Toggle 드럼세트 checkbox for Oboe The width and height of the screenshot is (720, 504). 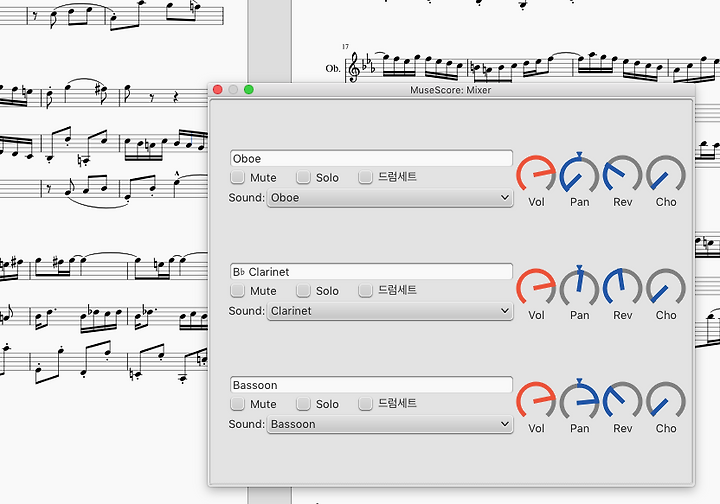365,177
